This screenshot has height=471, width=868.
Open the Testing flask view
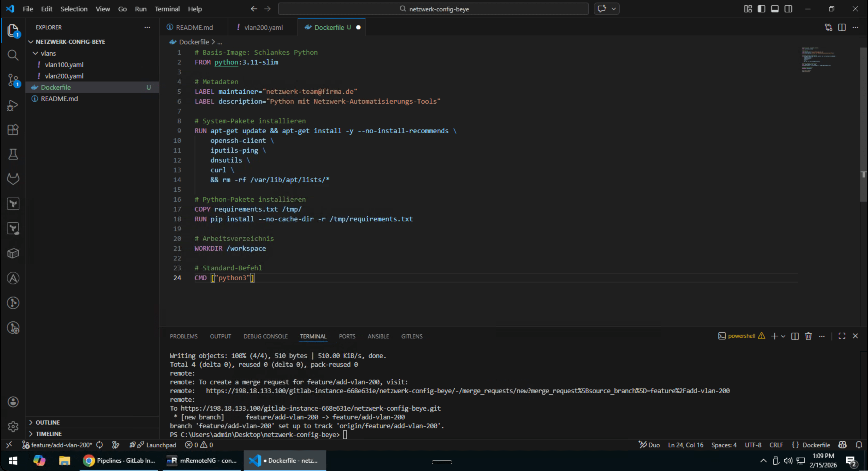point(13,155)
